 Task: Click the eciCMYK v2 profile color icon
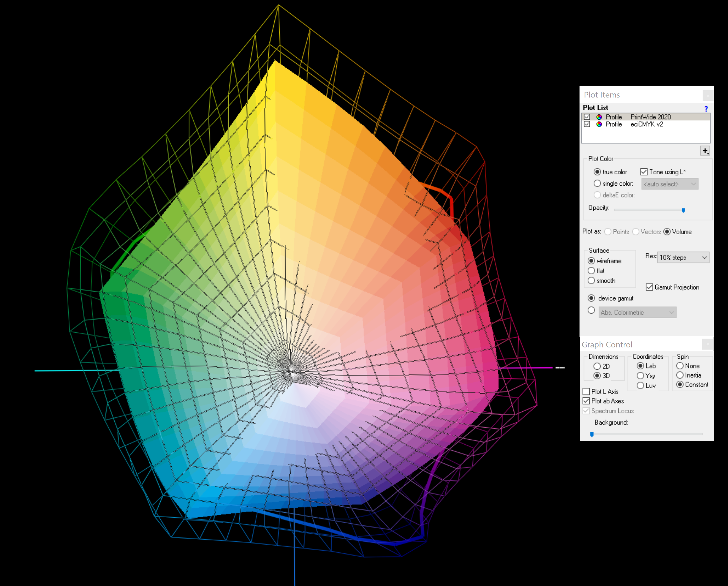(599, 124)
